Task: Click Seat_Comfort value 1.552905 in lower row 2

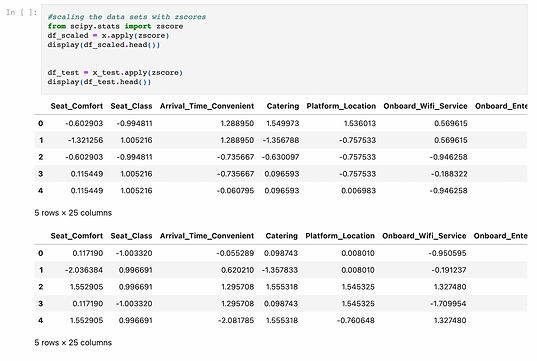Action: pos(87,287)
